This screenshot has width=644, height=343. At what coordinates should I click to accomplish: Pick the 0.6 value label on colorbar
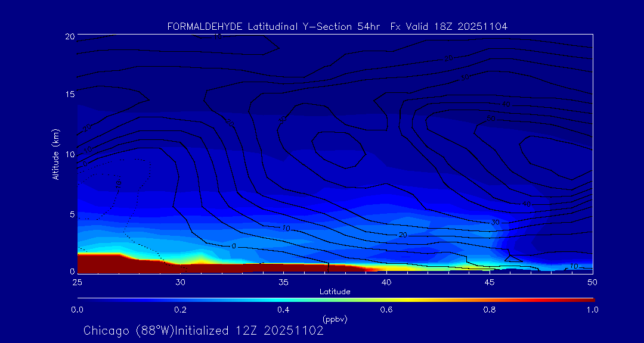point(386,310)
